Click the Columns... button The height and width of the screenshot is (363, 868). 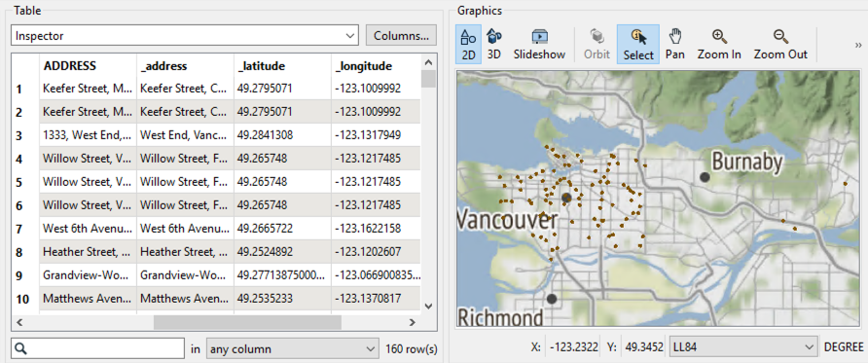pyautogui.click(x=401, y=35)
